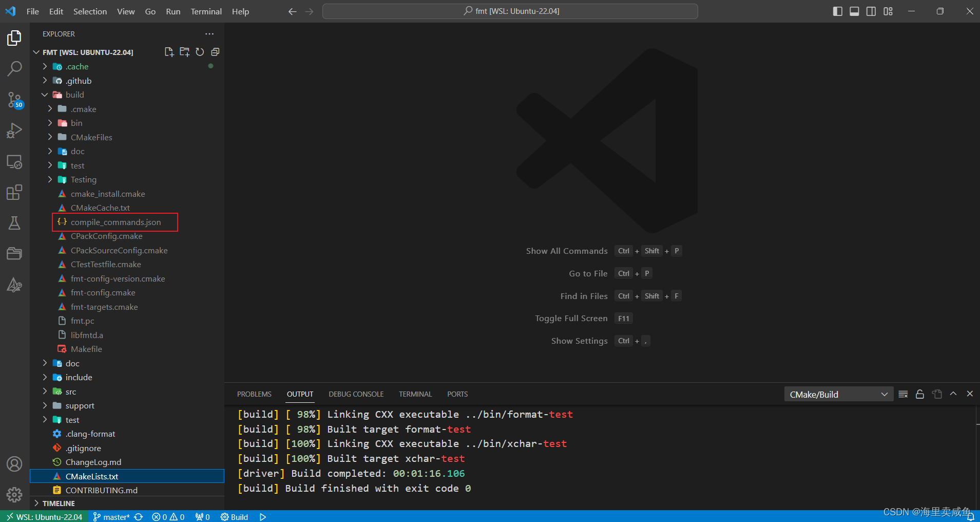
Task: Open the Extensions view
Action: 14,192
